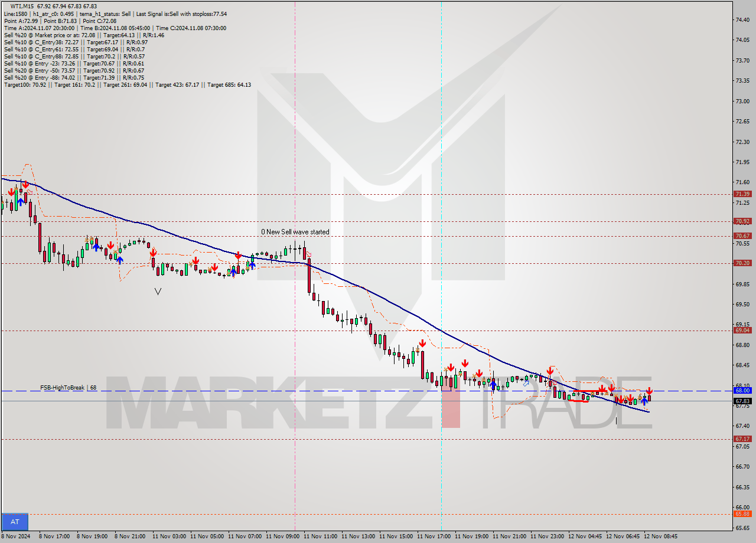Click the 'FSB-HighToBreak | 68' line label

pyautogui.click(x=68, y=388)
